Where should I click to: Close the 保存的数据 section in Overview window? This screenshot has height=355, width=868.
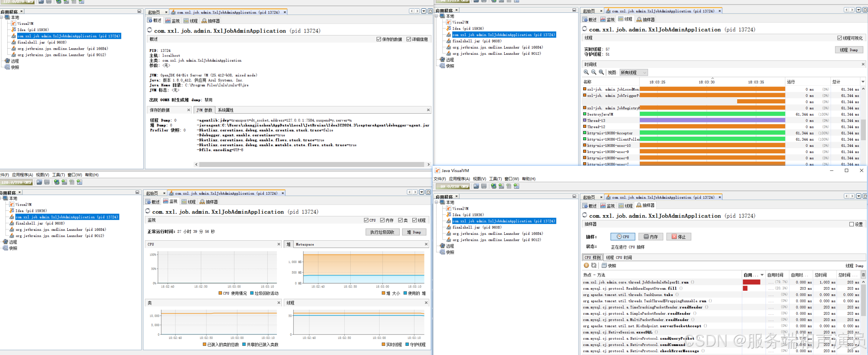tap(189, 110)
